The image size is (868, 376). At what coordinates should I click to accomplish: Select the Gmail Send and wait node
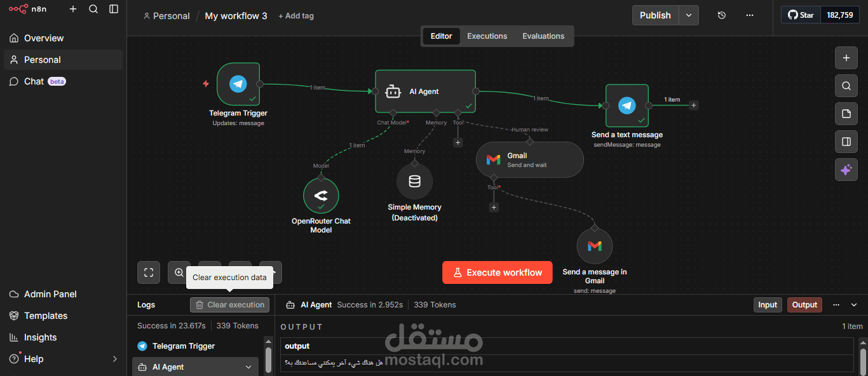click(x=529, y=159)
